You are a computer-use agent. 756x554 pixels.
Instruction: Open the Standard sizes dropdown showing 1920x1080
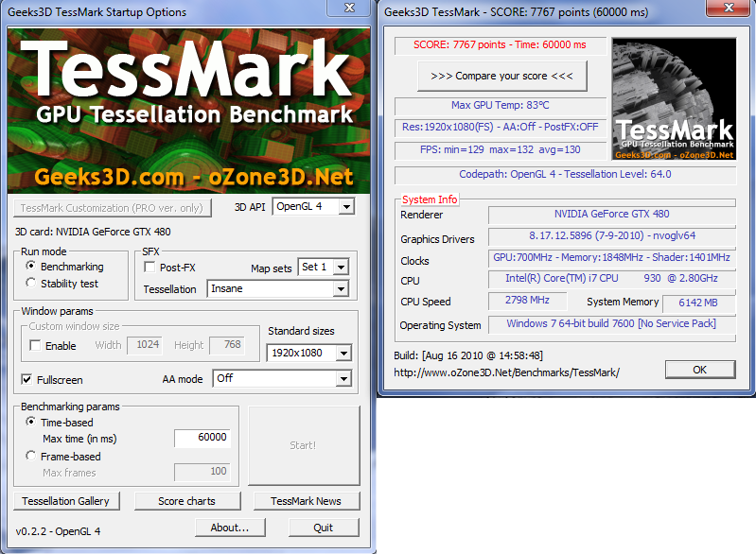(x=309, y=353)
